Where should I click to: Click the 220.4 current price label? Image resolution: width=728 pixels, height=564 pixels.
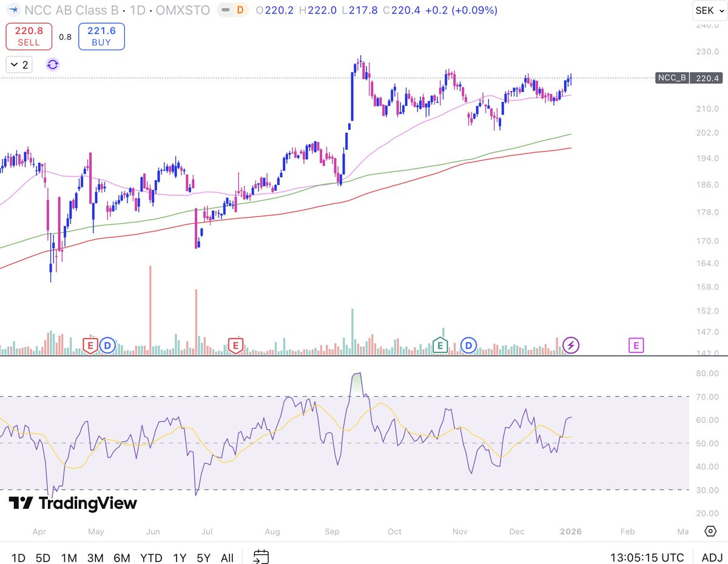tap(708, 78)
